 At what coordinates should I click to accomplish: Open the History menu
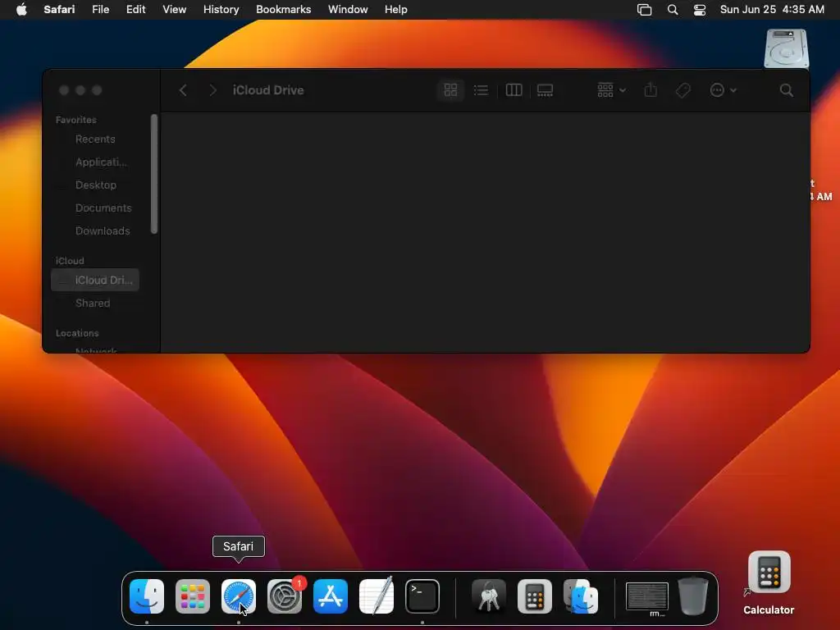221,10
